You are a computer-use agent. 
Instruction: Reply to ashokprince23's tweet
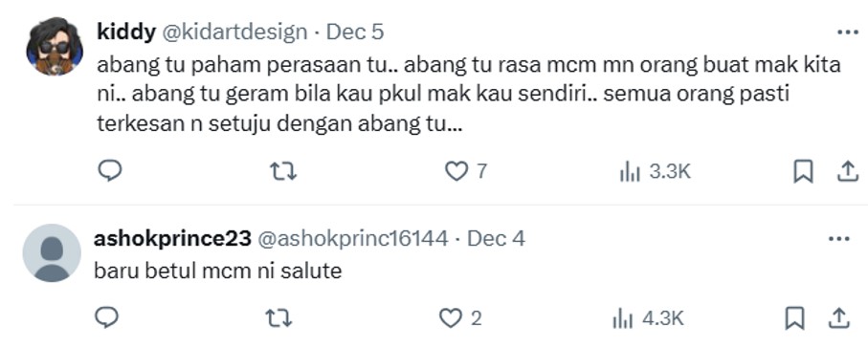(x=106, y=317)
